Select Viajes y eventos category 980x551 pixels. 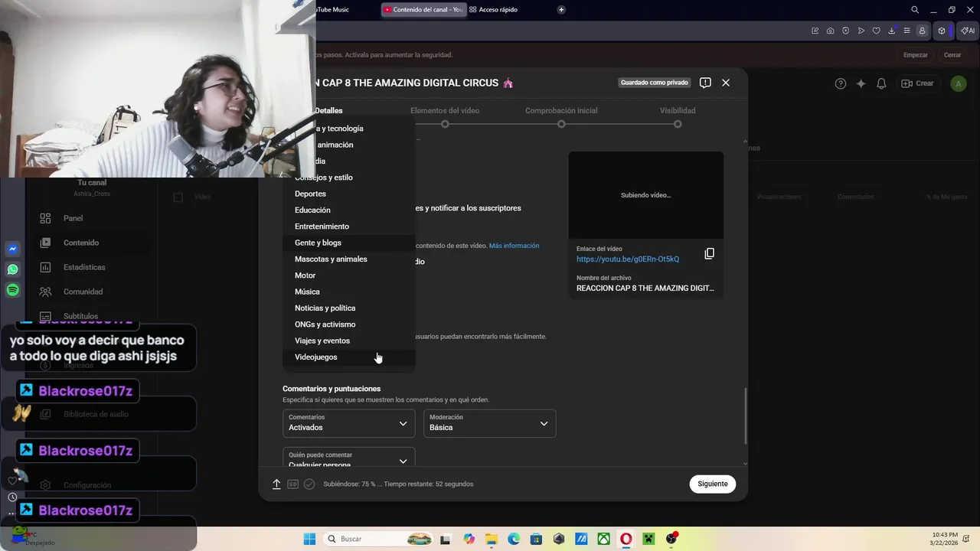pos(349,341)
